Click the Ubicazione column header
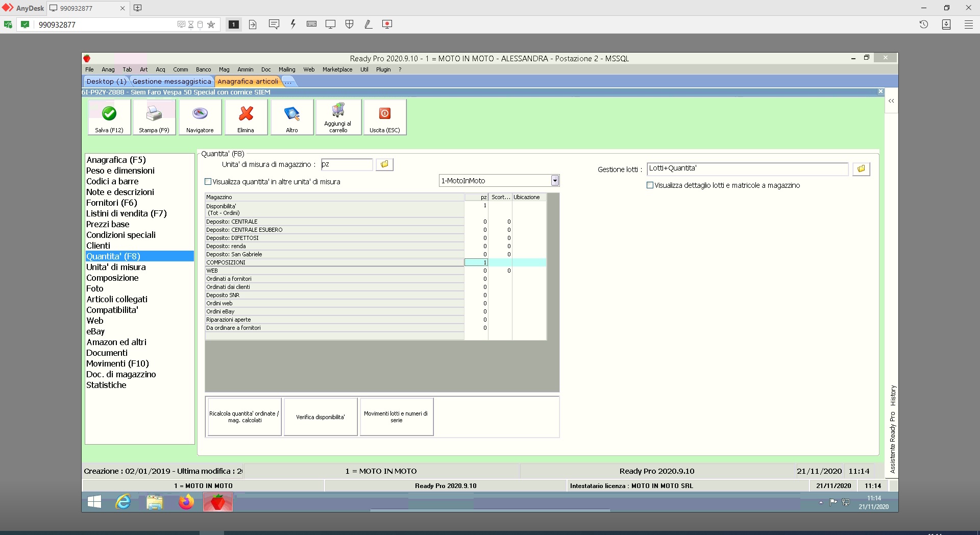Viewport: 980px width, 535px height. coord(529,197)
